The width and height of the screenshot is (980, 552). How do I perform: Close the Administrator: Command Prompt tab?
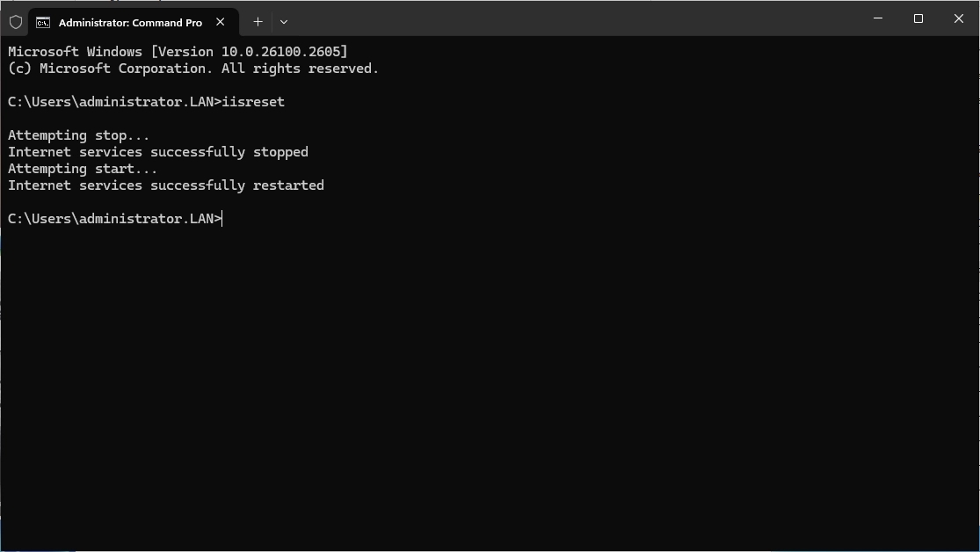tap(221, 22)
